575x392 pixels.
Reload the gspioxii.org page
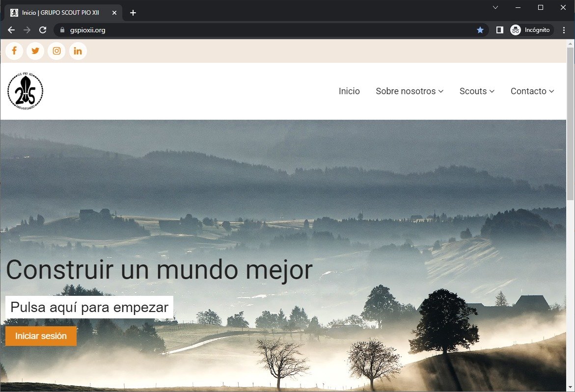(x=43, y=29)
